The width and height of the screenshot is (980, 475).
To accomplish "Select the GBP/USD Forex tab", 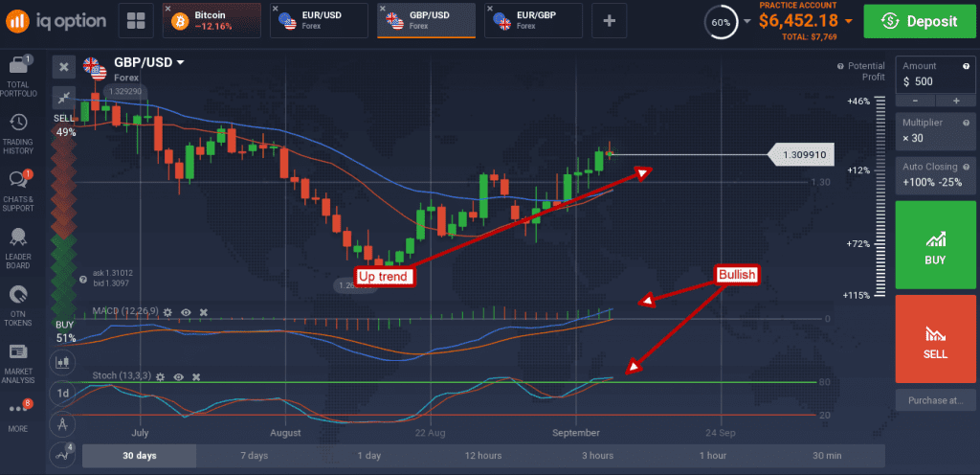I will pos(426,21).
